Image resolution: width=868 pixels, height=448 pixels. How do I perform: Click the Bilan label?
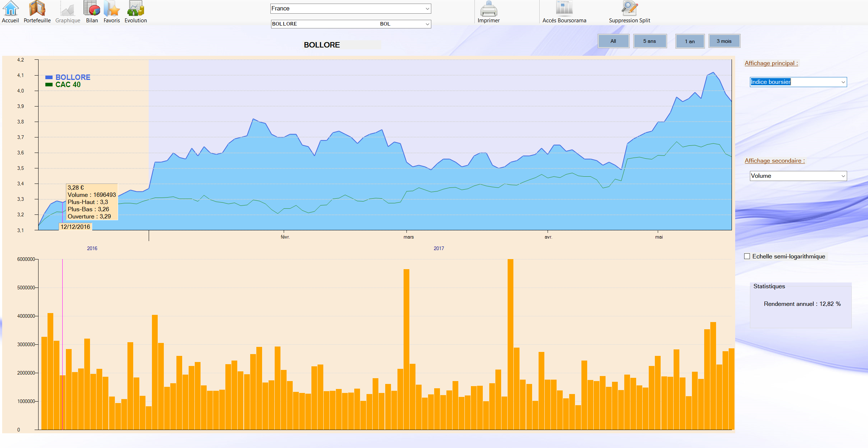pyautogui.click(x=92, y=21)
